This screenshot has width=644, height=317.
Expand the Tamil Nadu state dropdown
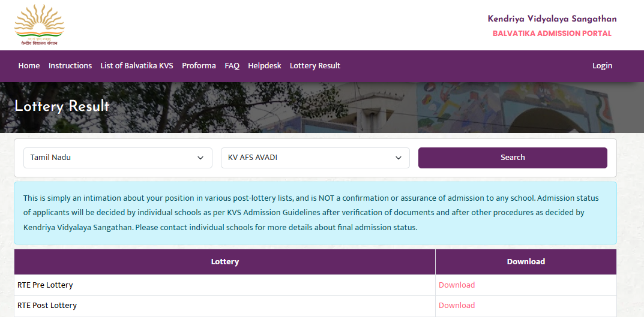click(x=118, y=158)
